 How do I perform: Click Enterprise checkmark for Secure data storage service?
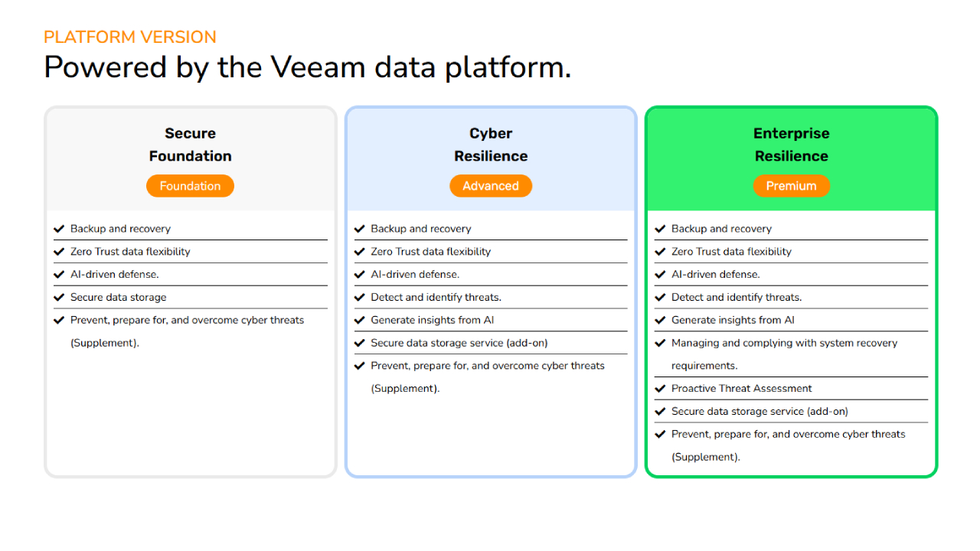point(660,412)
